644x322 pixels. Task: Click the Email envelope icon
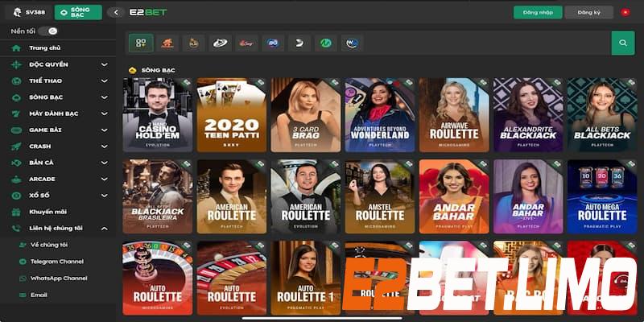[x=23, y=295]
